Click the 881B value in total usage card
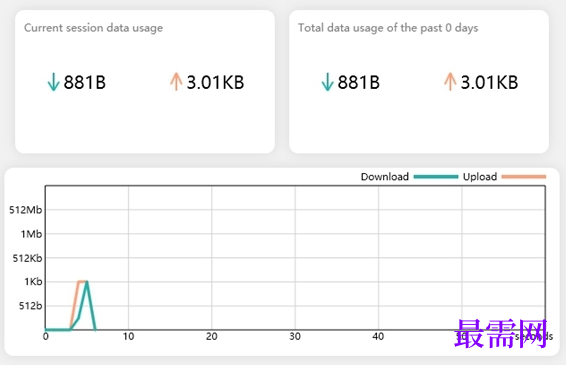 pos(359,82)
